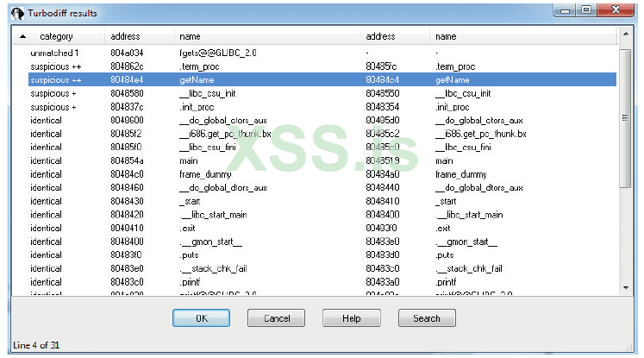Select the .printf row
Image resolution: width=644 pixels, height=358 pixels.
(322, 282)
